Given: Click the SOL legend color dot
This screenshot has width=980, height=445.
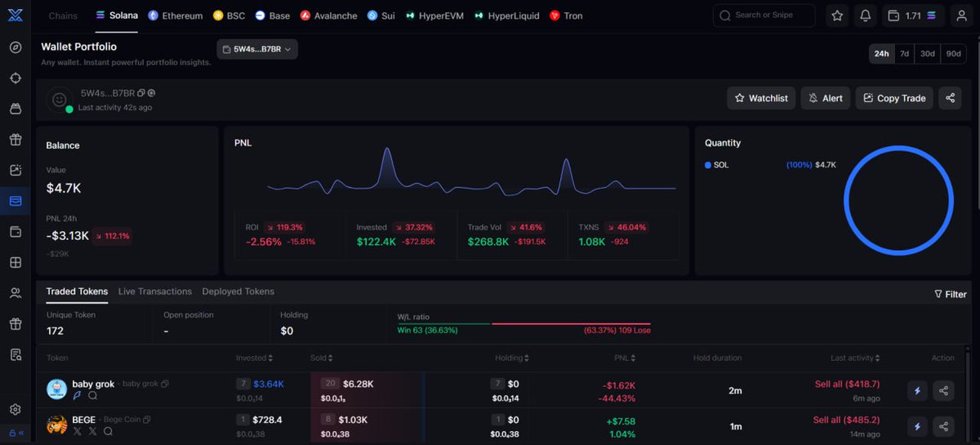Looking at the screenshot, I should pyautogui.click(x=708, y=165).
